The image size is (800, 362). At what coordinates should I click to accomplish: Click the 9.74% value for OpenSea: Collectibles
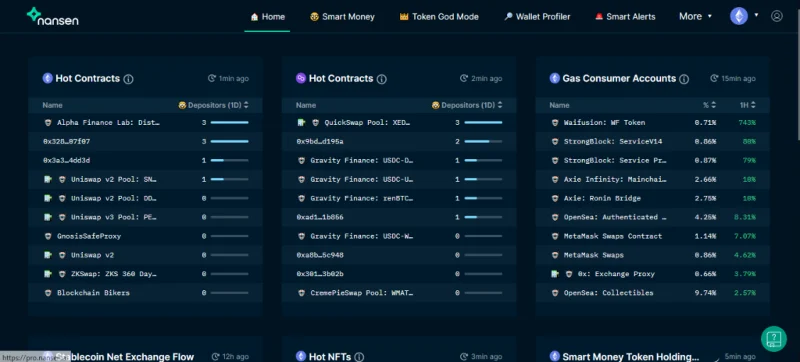click(705, 293)
